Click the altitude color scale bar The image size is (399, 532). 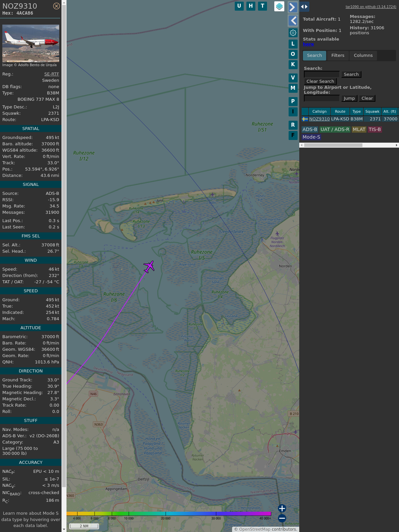click(169, 514)
